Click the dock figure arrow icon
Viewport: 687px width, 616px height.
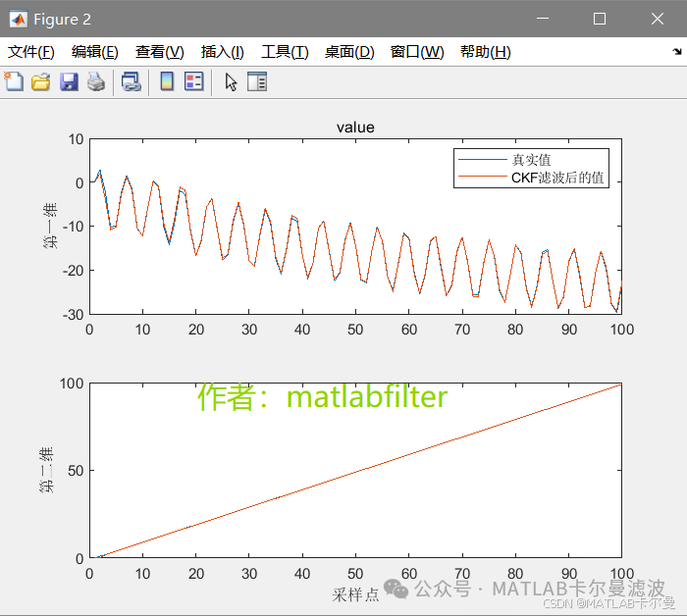tap(677, 52)
